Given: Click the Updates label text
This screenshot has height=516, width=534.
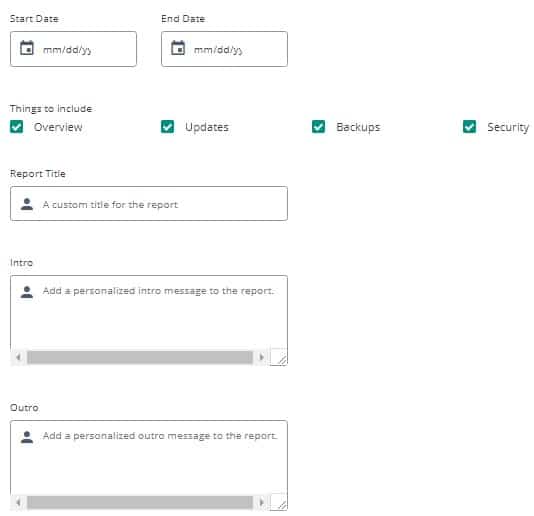Looking at the screenshot, I should (207, 127).
